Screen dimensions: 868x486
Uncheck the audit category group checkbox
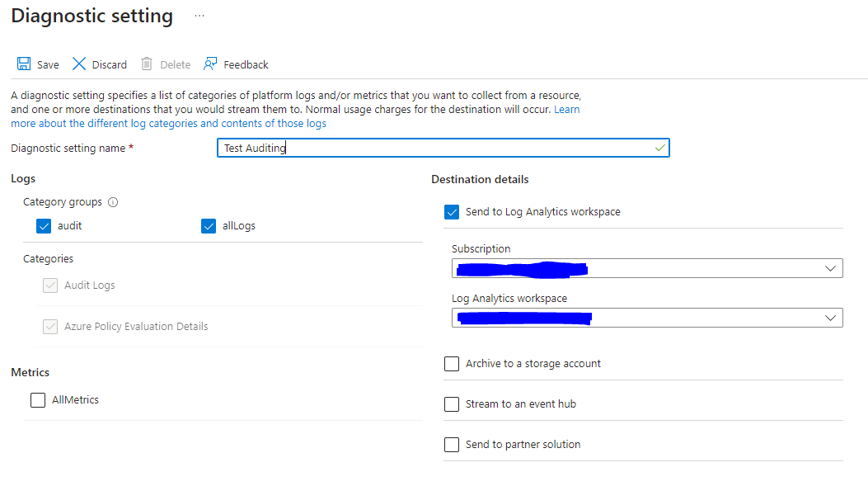(x=44, y=226)
